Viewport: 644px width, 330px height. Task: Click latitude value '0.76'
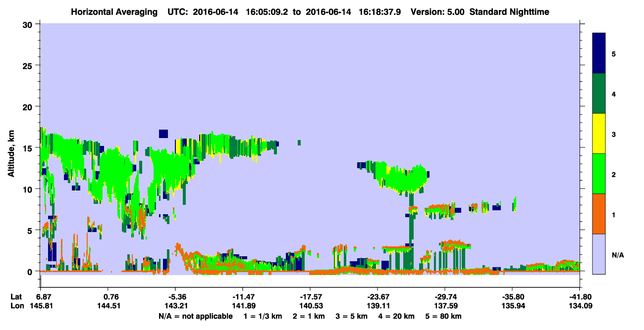[111, 297]
